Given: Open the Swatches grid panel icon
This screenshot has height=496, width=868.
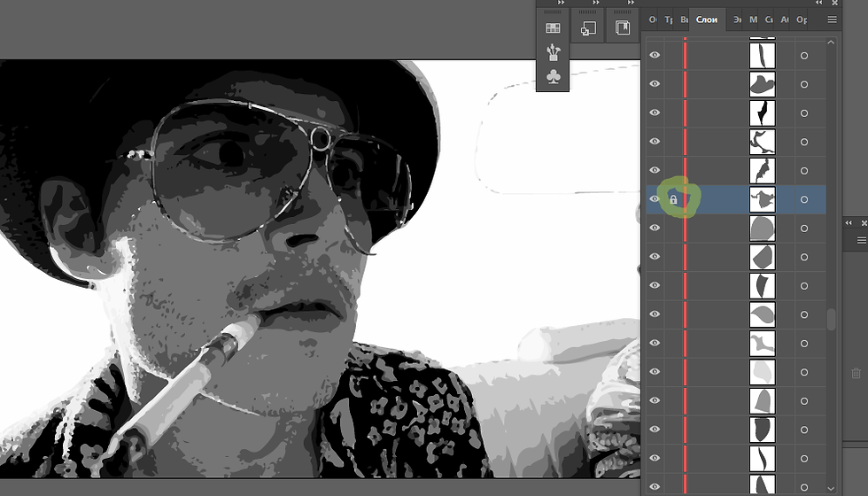Looking at the screenshot, I should coord(553,28).
